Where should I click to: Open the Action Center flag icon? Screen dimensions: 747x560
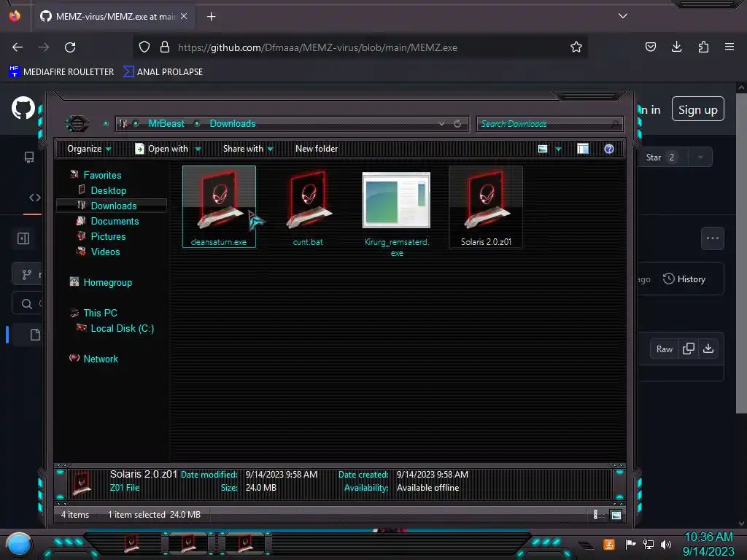630,544
